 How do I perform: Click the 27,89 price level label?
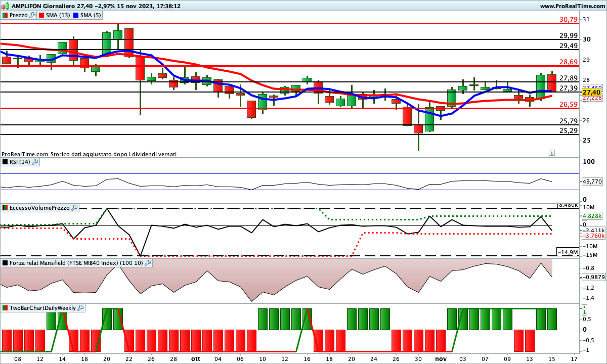tap(569, 78)
